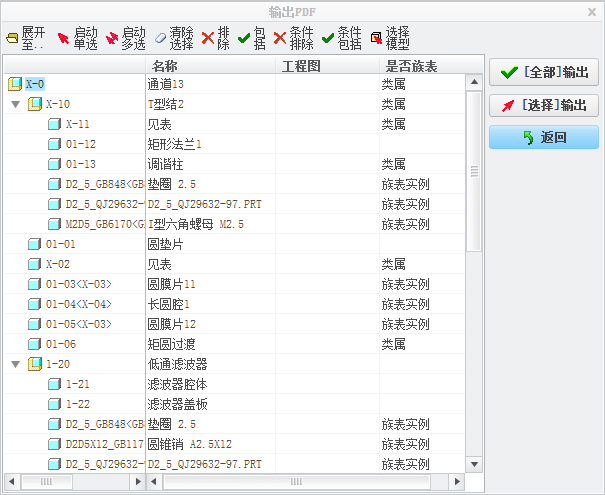
Task: Click the 包括 include toolbar button
Action: pos(252,38)
